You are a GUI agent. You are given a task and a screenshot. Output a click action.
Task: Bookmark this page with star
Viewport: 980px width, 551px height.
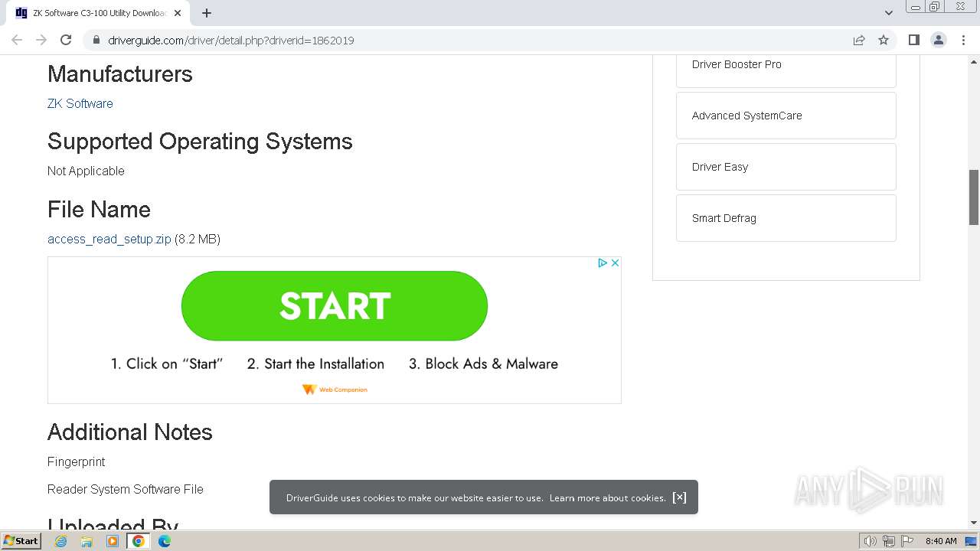point(884,40)
